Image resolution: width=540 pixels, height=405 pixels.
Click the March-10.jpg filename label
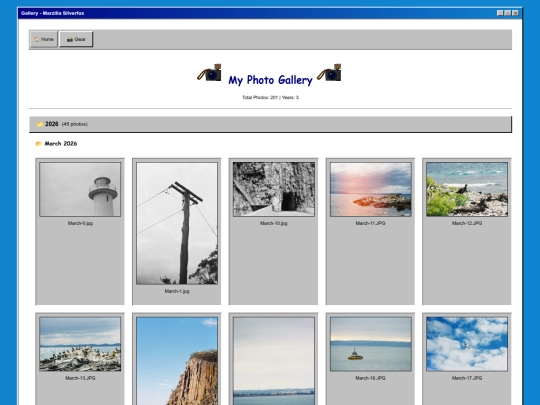(x=274, y=223)
